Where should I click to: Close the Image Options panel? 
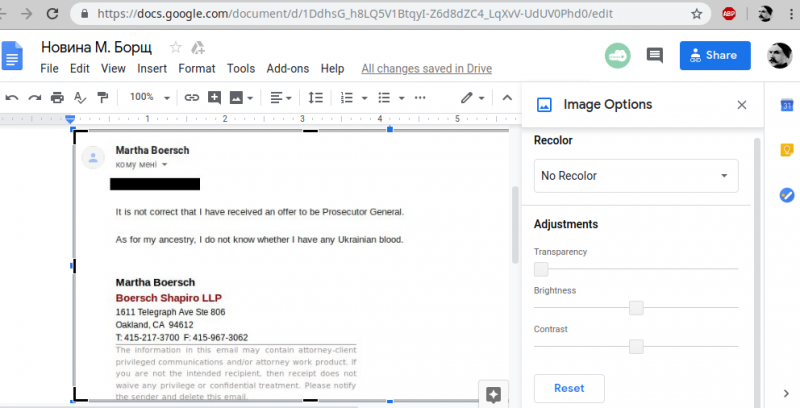point(741,104)
